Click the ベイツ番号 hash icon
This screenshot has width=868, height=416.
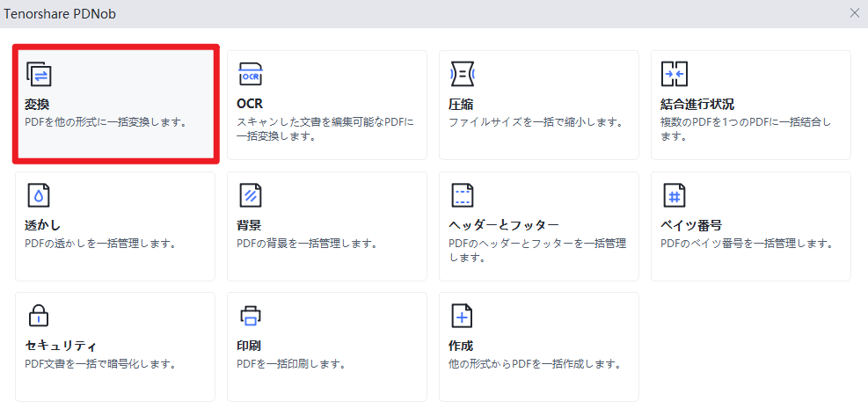tap(675, 195)
